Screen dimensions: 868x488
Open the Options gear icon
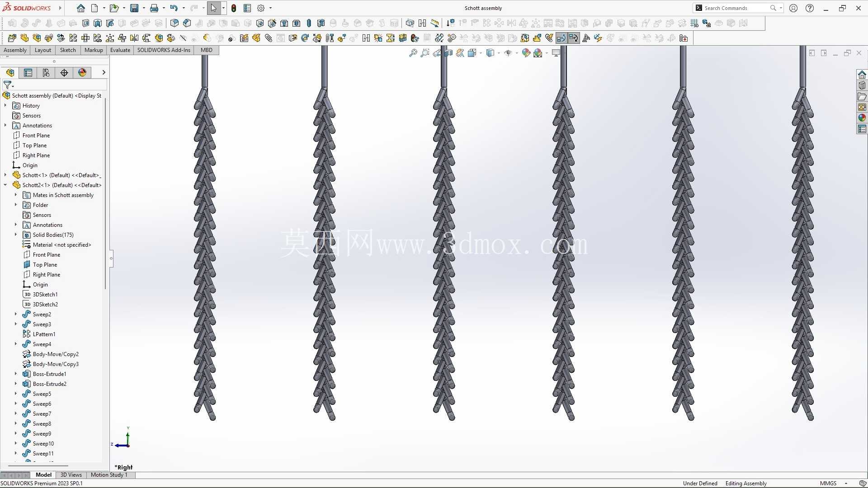[261, 8]
